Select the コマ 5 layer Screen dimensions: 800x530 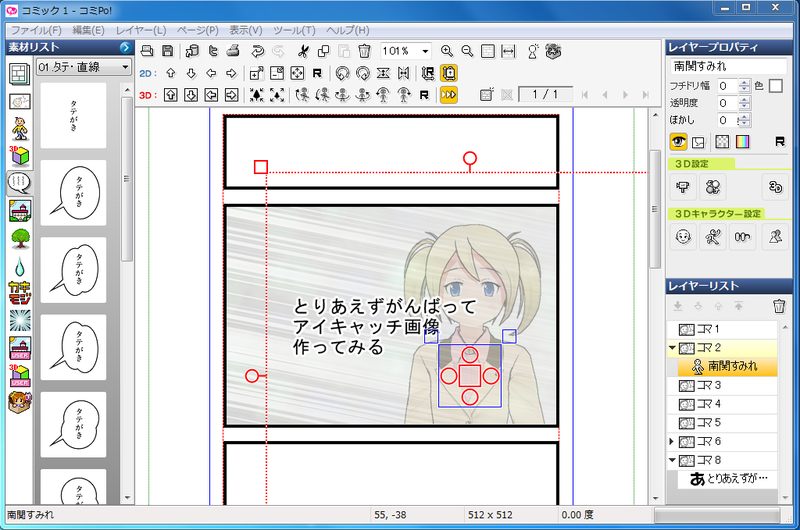tap(722, 422)
